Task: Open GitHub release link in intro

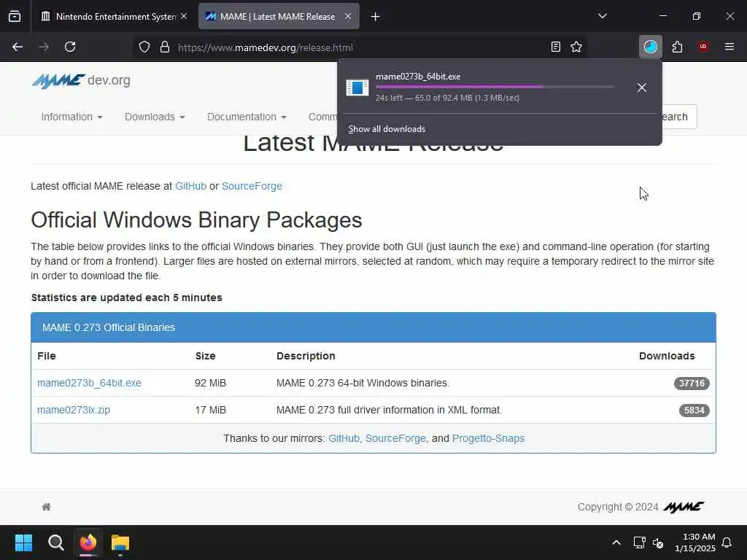Action: (190, 186)
